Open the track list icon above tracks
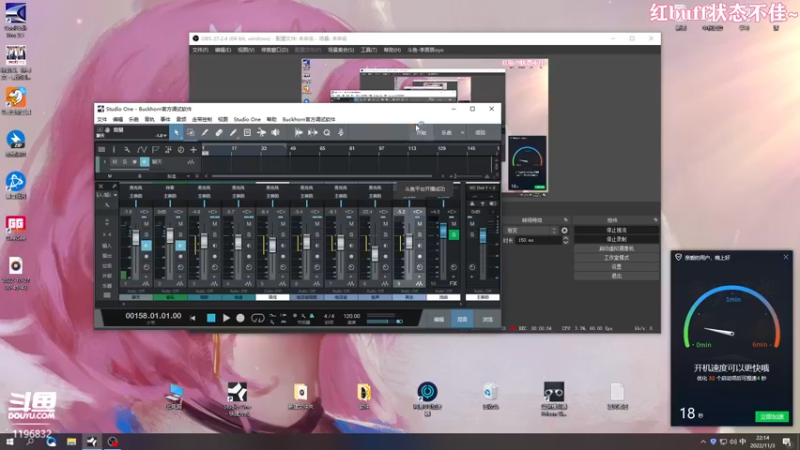The height and width of the screenshot is (450, 800). pyautogui.click(x=102, y=149)
